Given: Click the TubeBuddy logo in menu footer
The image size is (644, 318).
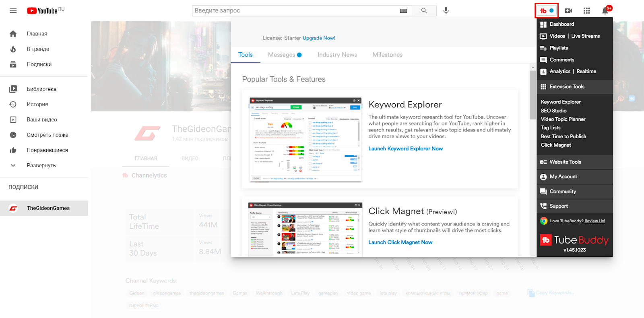Looking at the screenshot, I should [x=574, y=240].
